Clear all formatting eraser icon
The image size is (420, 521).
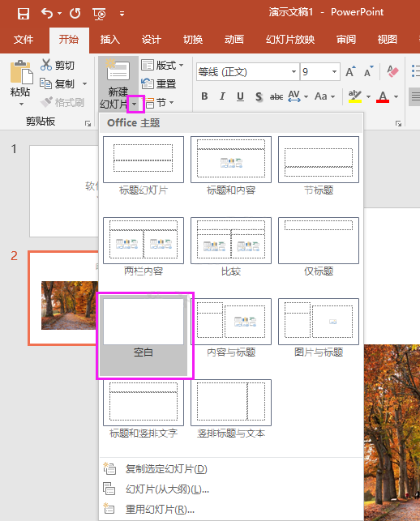click(392, 71)
